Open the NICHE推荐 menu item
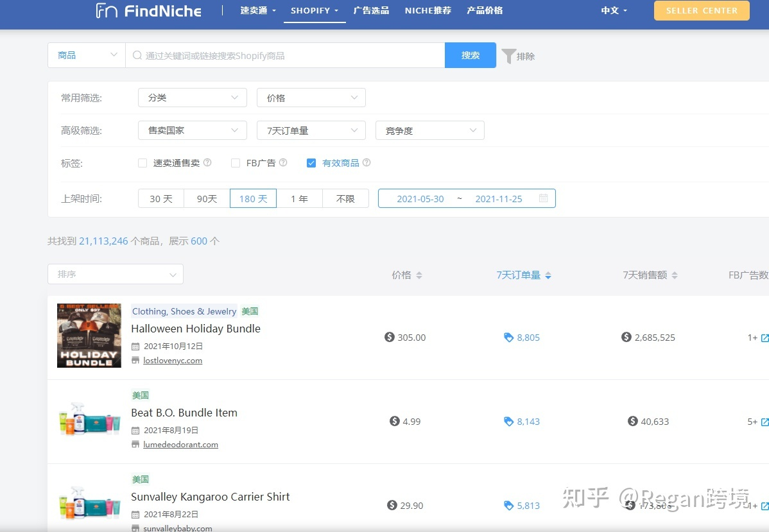This screenshot has height=532, width=769. [x=428, y=10]
